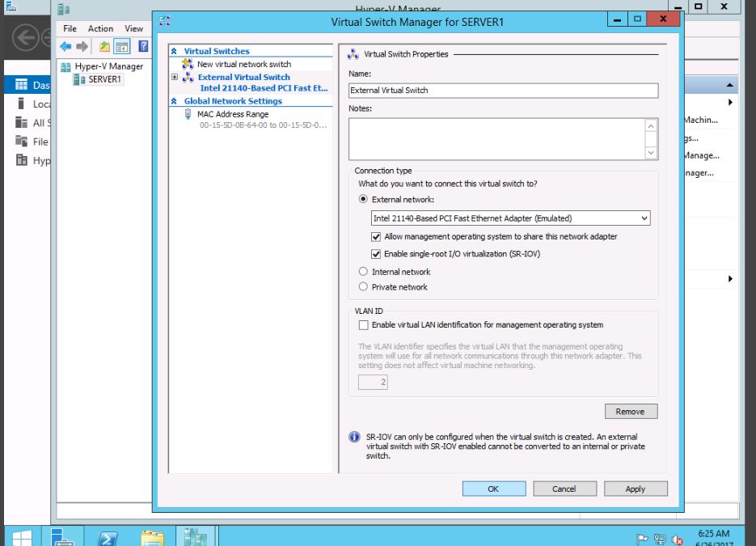Image resolution: width=756 pixels, height=546 pixels.
Task: Click the Action Center flag tray icon
Action: click(642, 539)
